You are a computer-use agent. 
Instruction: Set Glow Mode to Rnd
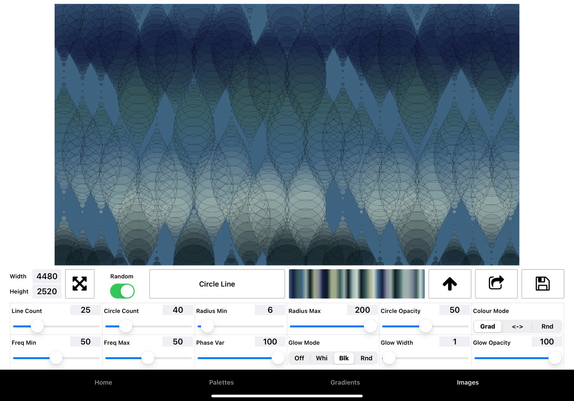point(366,358)
